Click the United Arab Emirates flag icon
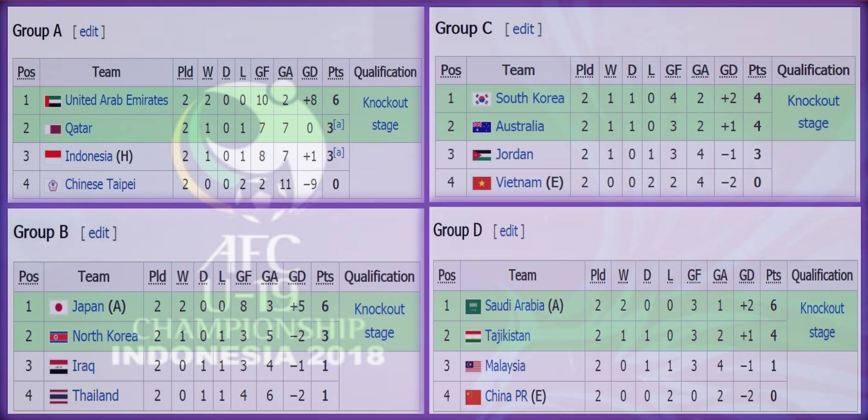868x420 pixels. click(x=52, y=101)
